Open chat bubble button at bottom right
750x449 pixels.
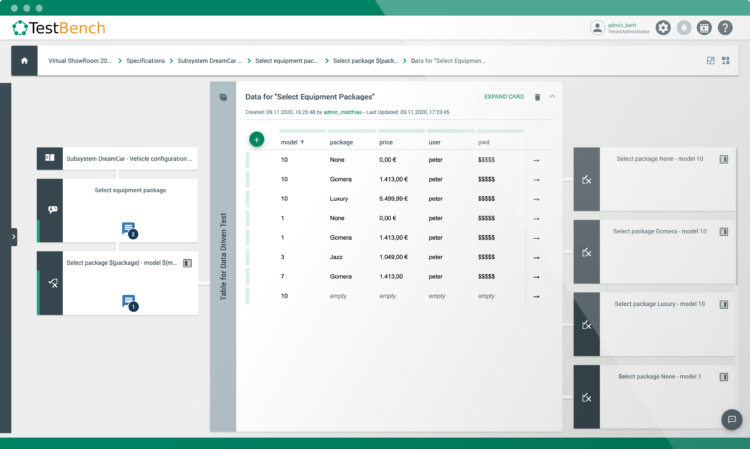[x=731, y=419]
